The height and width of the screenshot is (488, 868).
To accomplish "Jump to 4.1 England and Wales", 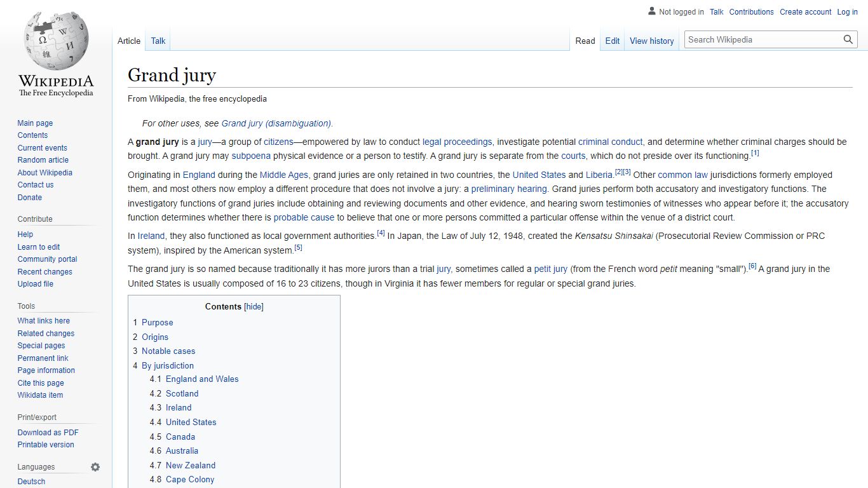I will click(194, 379).
